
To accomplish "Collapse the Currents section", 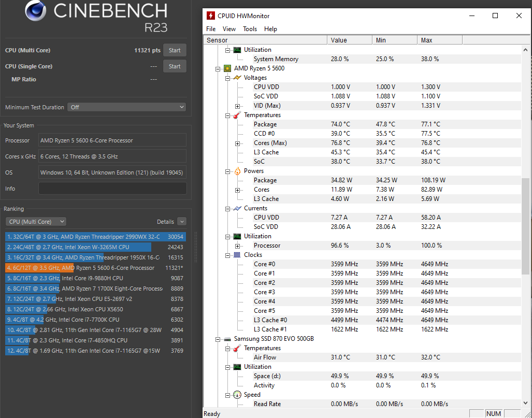I will [227, 209].
